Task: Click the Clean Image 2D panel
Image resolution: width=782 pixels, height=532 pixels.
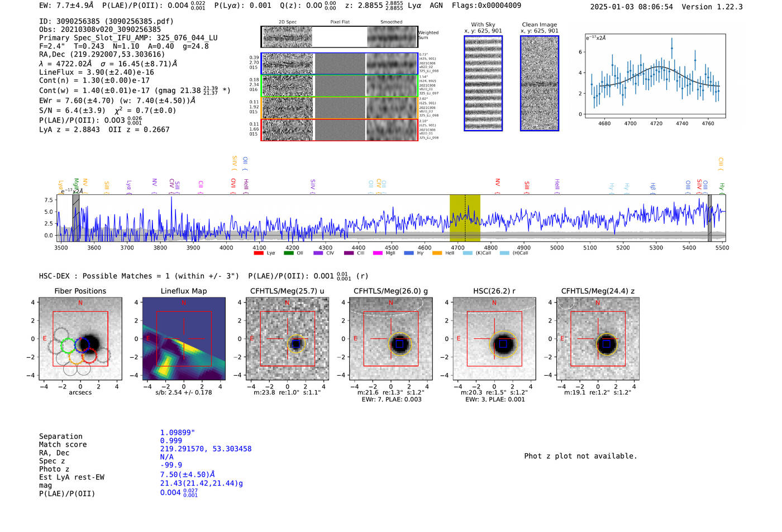Action: (x=540, y=83)
